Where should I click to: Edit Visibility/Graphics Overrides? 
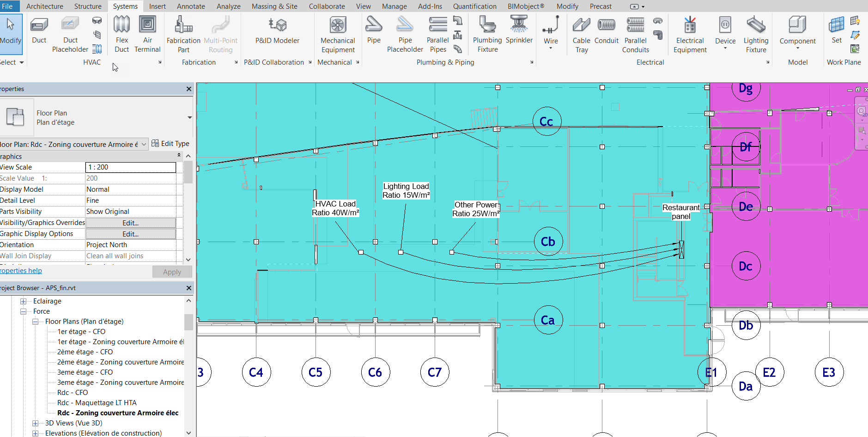click(130, 223)
